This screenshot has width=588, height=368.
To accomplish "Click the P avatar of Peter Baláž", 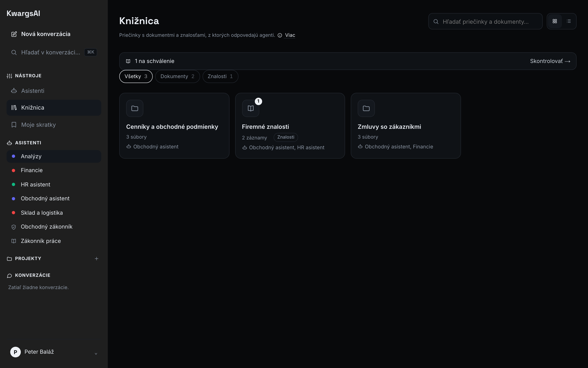I will [x=15, y=352].
